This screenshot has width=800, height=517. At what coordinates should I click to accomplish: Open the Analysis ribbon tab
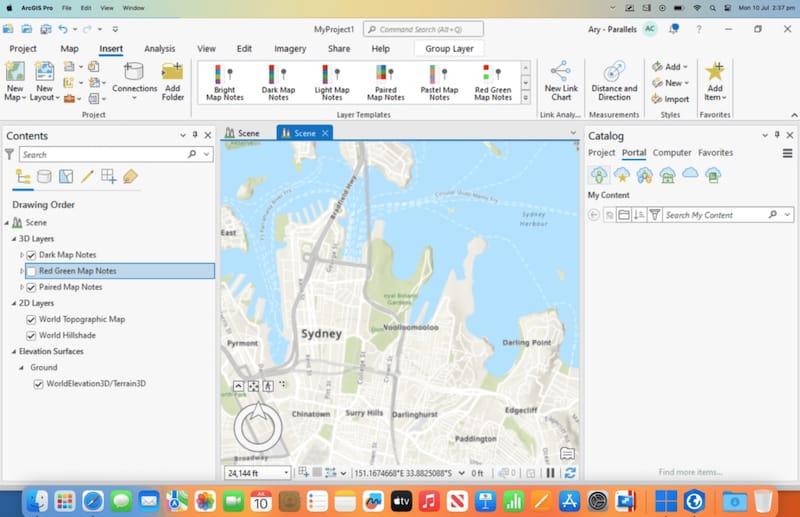click(x=160, y=48)
